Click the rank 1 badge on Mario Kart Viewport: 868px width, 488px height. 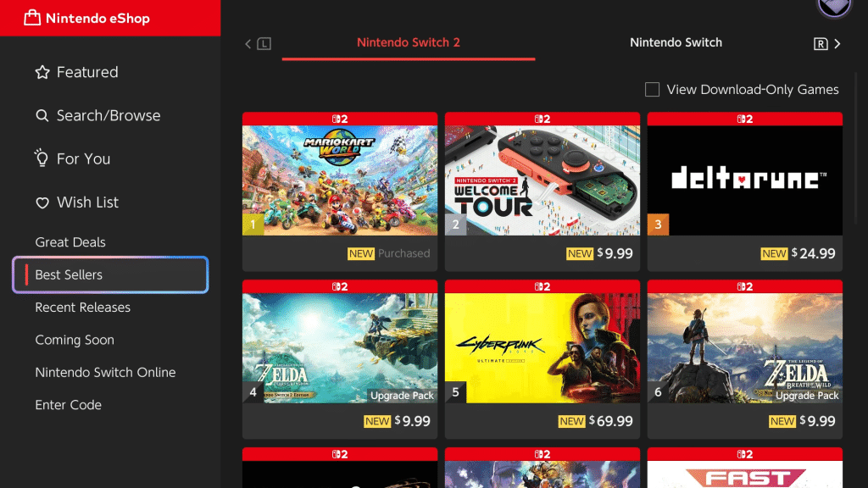pyautogui.click(x=253, y=225)
